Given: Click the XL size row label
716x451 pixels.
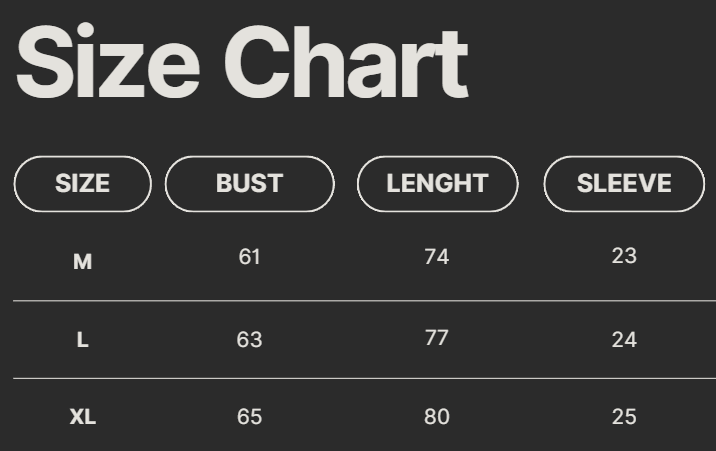Looking at the screenshot, I should (x=82, y=417).
